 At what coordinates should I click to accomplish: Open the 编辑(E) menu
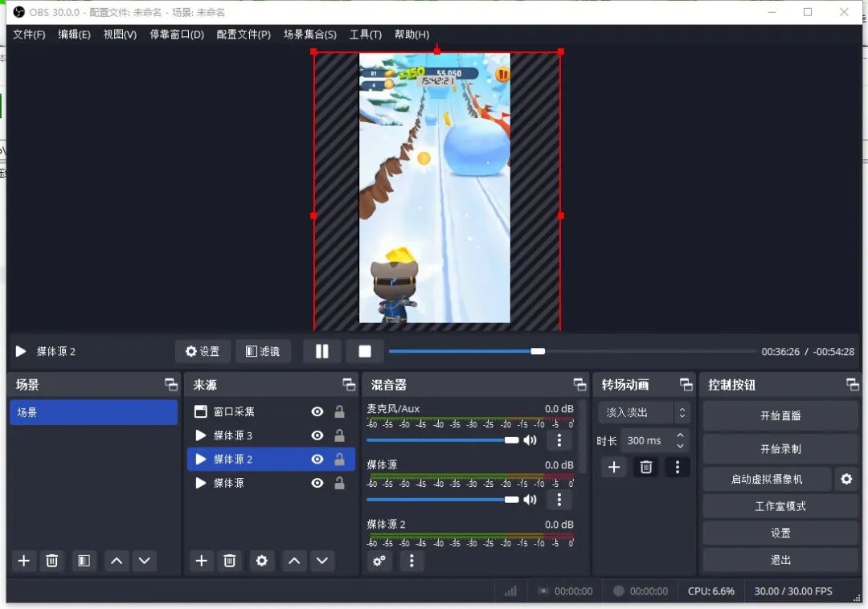74,35
